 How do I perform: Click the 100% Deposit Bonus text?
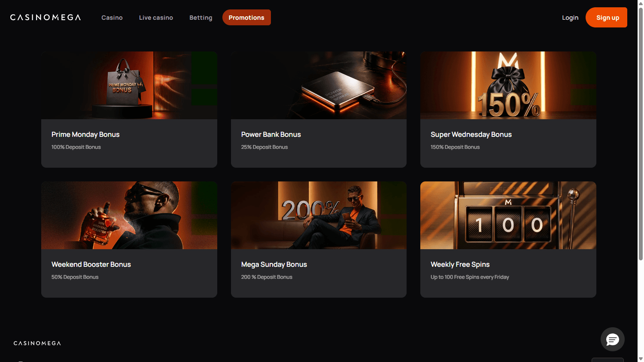[x=76, y=147]
